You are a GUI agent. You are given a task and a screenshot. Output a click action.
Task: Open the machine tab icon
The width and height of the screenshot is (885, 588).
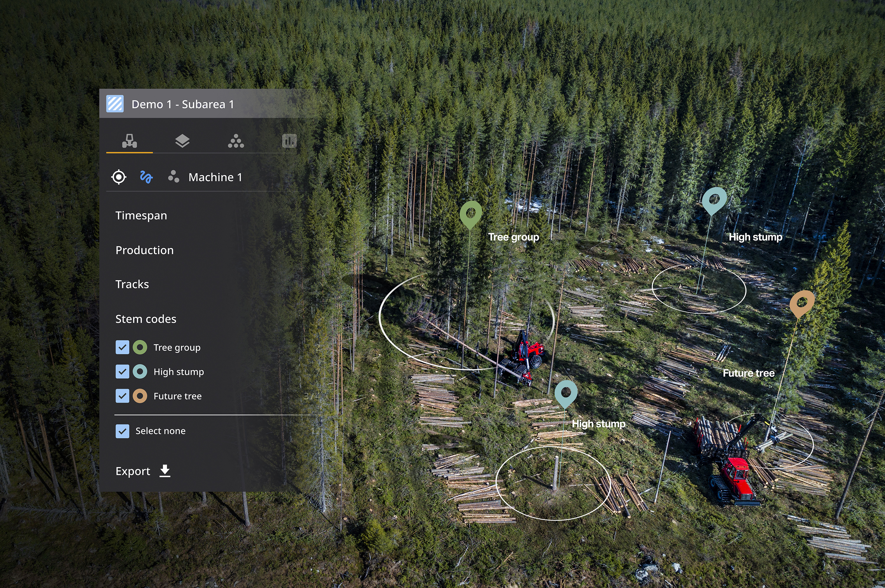(130, 141)
